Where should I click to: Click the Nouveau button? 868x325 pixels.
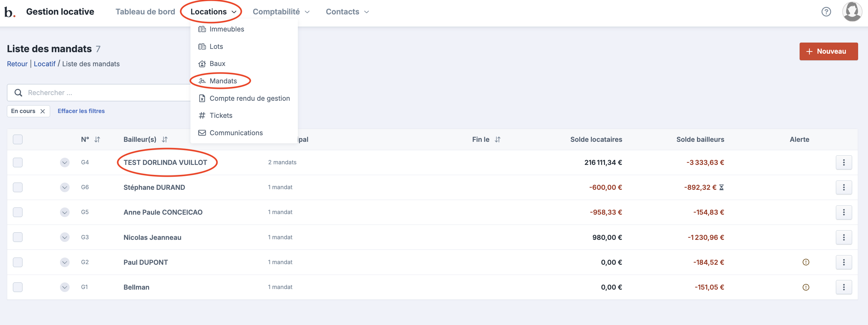pos(828,51)
